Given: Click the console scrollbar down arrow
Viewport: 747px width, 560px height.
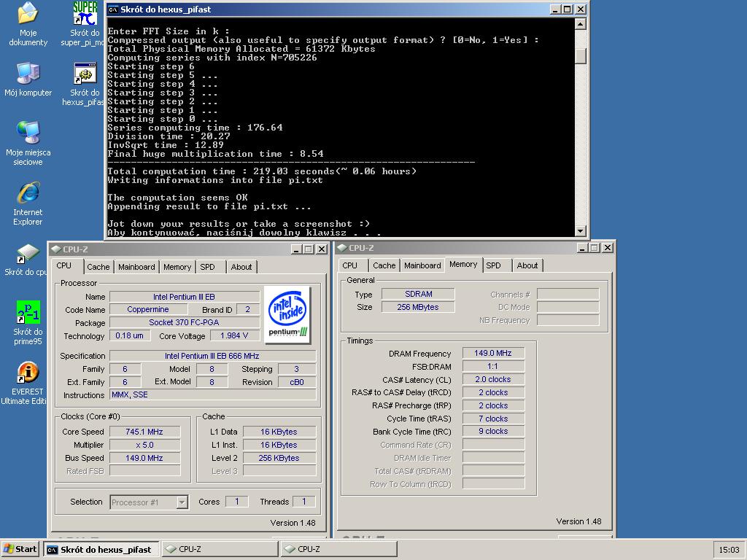Looking at the screenshot, I should [580, 231].
